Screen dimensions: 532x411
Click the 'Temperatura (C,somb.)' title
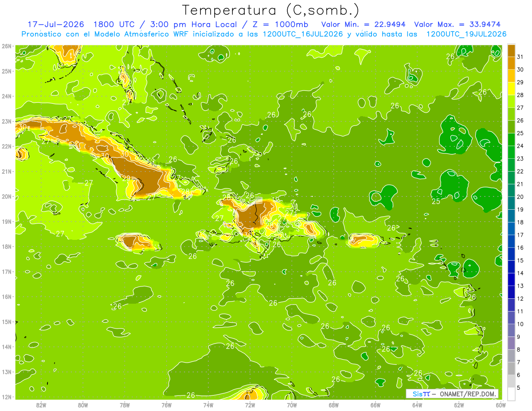click(x=271, y=10)
